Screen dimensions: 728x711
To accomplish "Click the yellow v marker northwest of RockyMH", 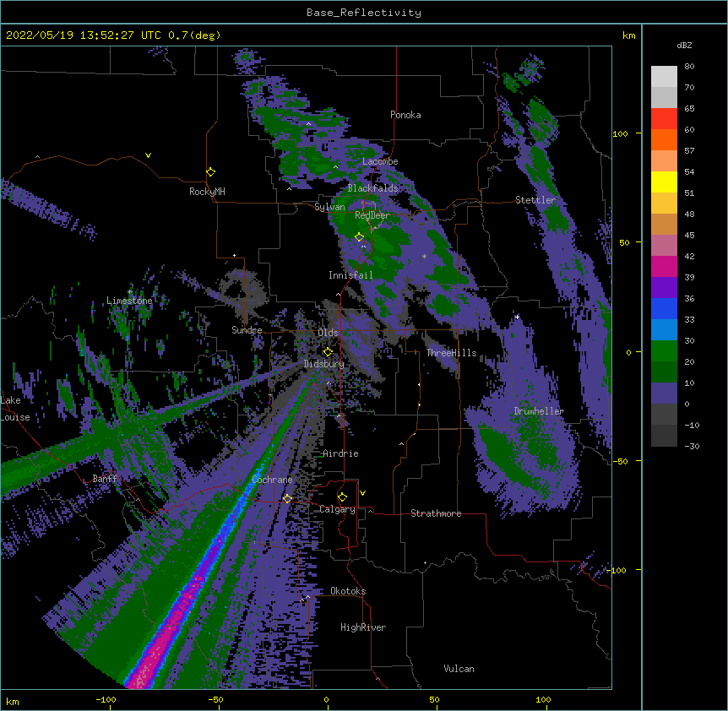I will click(148, 155).
